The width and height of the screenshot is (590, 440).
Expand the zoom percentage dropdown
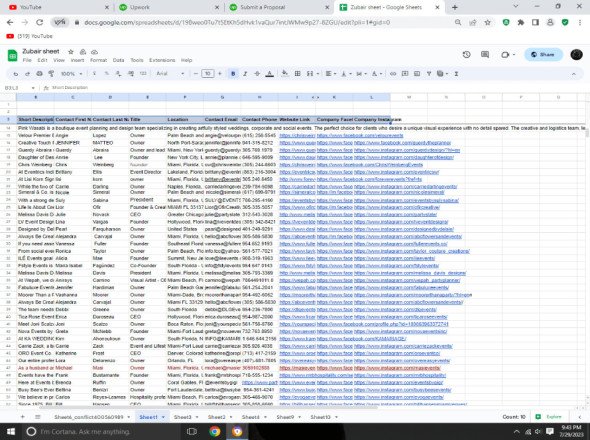(71, 74)
